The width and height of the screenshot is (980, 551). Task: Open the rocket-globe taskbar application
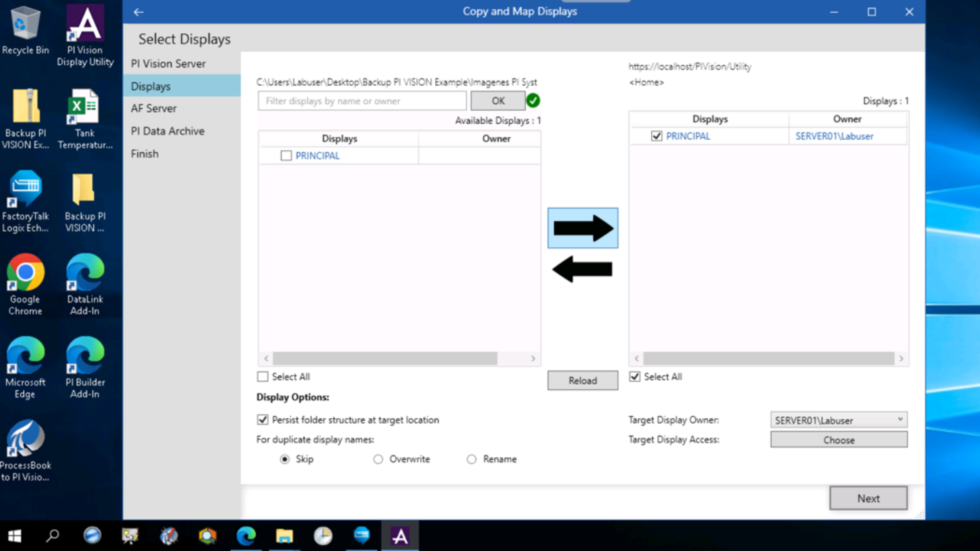(x=169, y=535)
